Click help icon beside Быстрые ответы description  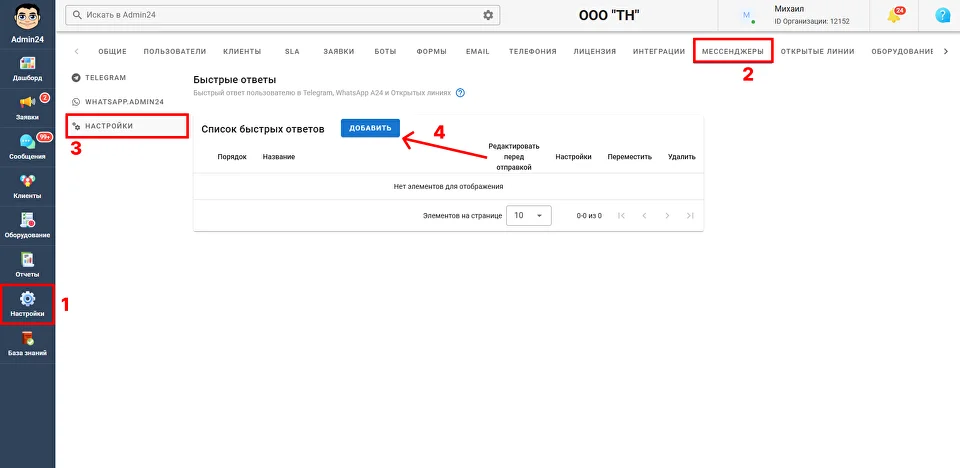click(460, 93)
